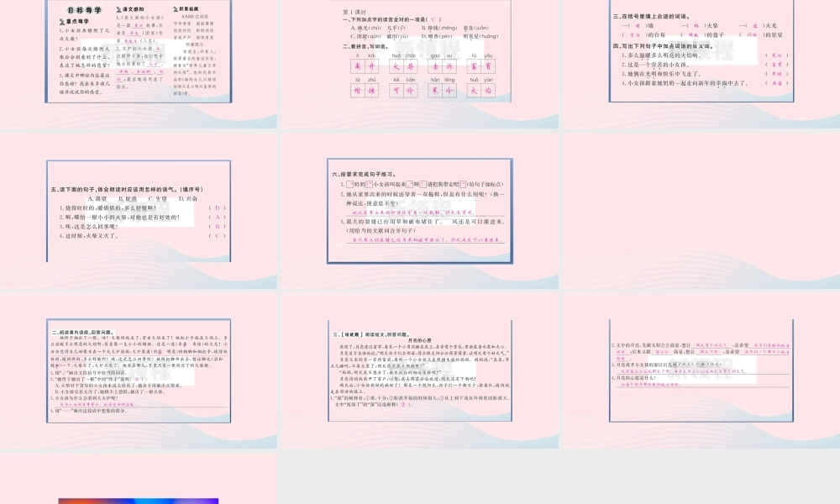Click the 'là zhú' answer box 蜡烛

click(x=365, y=91)
